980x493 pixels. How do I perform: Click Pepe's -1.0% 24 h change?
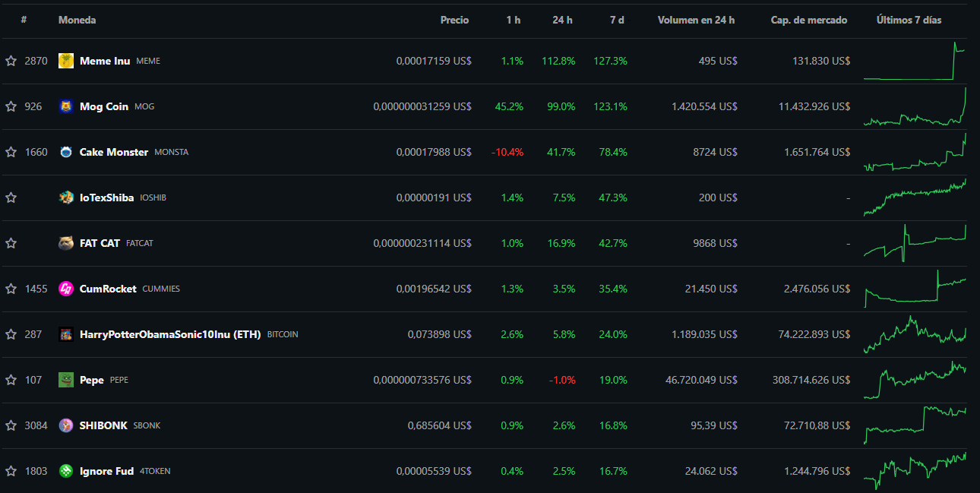(562, 380)
